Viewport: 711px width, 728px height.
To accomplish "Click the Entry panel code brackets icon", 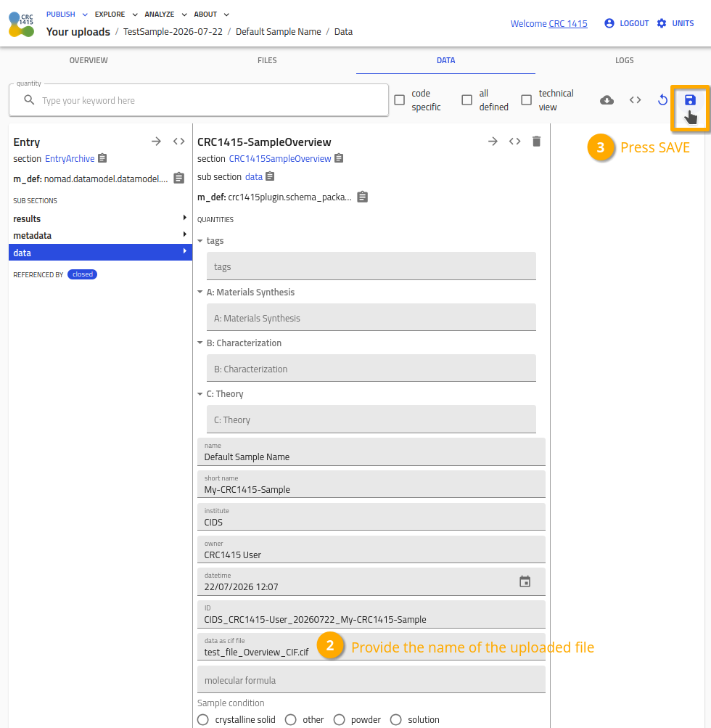I will 178,141.
